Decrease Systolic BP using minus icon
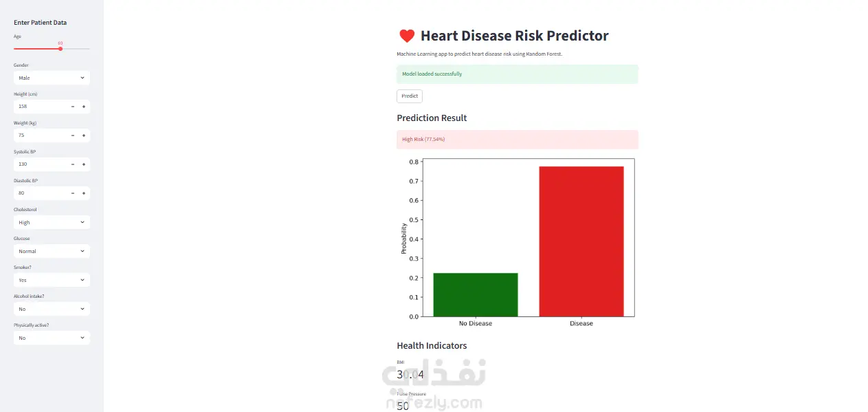Image resolution: width=868 pixels, height=412 pixels. tap(73, 164)
